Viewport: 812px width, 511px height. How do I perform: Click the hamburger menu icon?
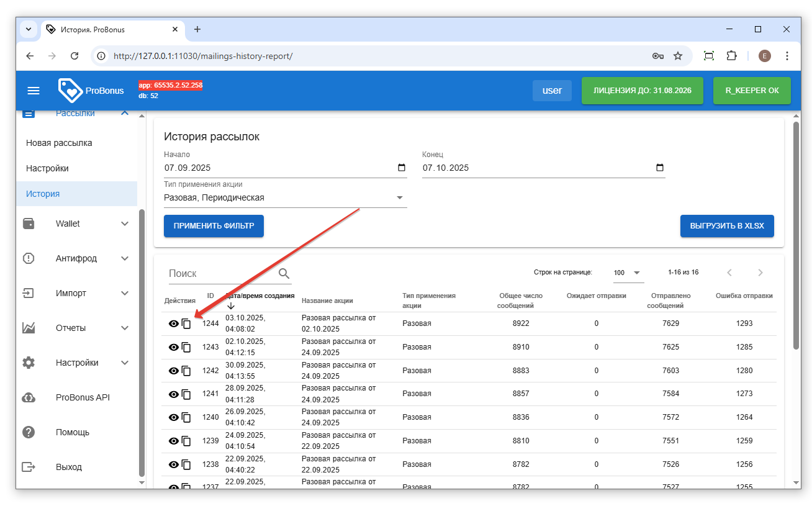[34, 91]
